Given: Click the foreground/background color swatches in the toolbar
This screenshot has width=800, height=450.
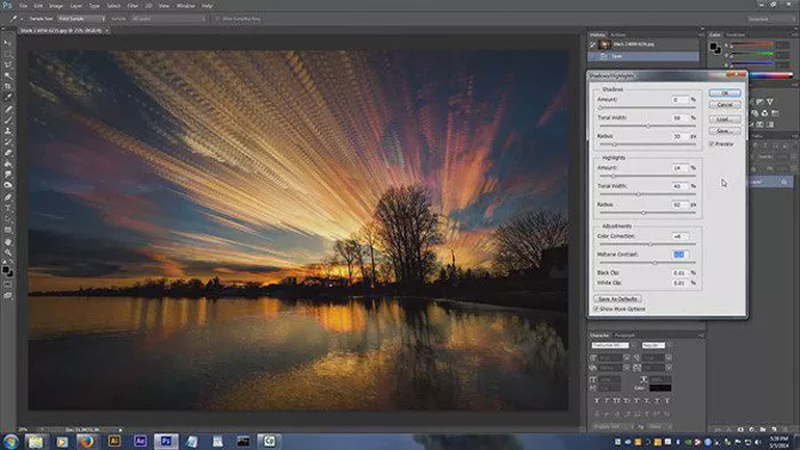Looking at the screenshot, I should (x=9, y=269).
